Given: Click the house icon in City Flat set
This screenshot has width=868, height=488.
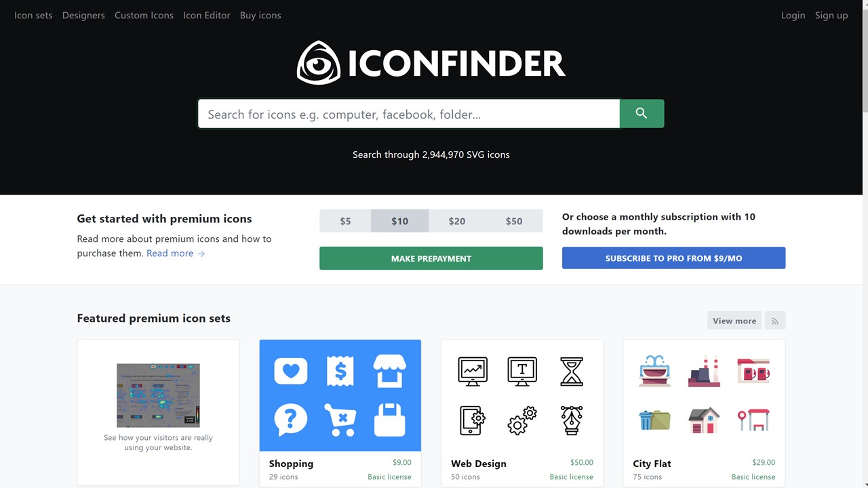Looking at the screenshot, I should point(704,420).
